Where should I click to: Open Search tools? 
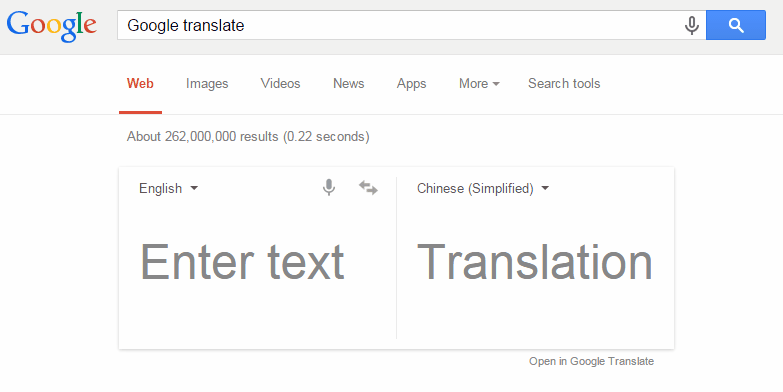point(564,83)
